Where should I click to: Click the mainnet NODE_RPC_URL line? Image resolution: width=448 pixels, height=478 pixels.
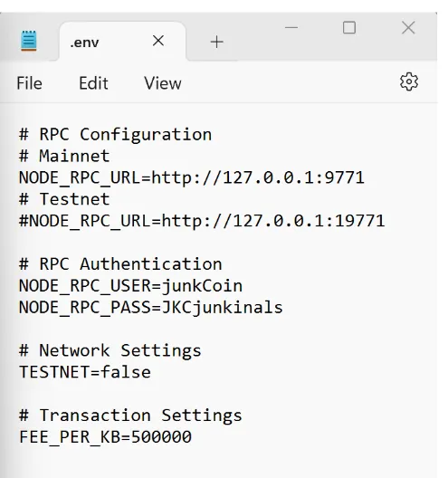point(192,177)
